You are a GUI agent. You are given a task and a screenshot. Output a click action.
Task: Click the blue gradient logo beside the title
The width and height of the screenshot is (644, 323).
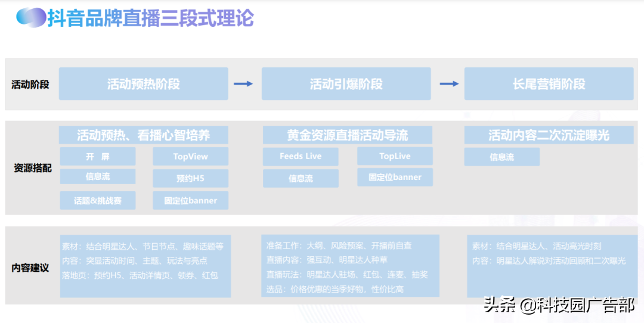[x=31, y=17]
